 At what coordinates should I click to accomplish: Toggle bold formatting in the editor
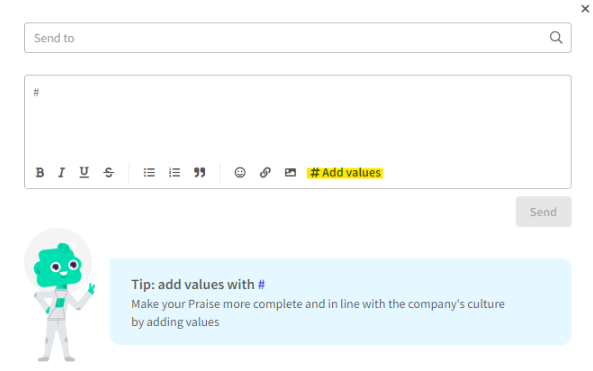(x=40, y=172)
